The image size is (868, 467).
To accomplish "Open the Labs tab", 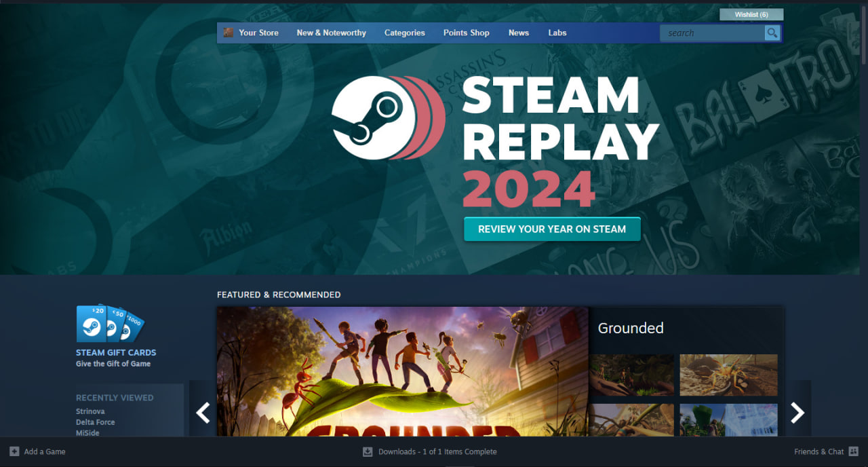I will [557, 33].
